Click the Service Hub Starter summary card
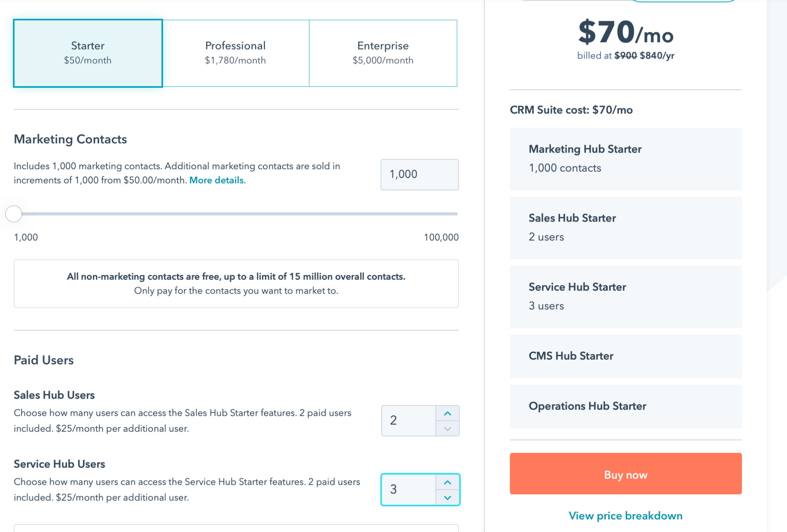Screen dimensions: 787x532 [625, 296]
